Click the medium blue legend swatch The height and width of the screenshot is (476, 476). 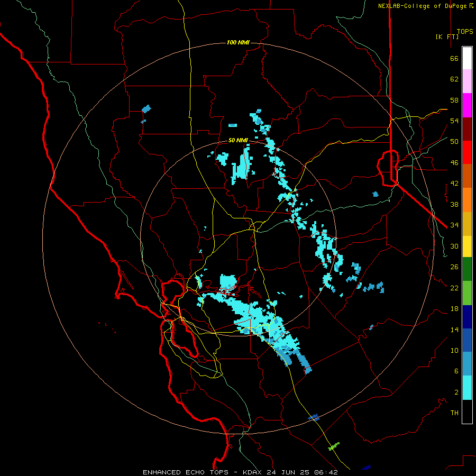pyautogui.click(x=467, y=340)
